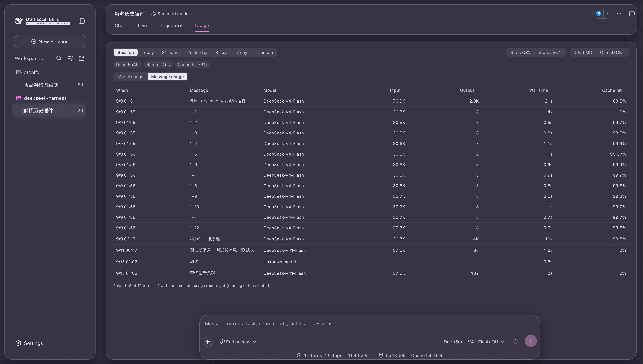
Task: Open DeepSeek-V41-Flash model selector
Action: (473, 342)
